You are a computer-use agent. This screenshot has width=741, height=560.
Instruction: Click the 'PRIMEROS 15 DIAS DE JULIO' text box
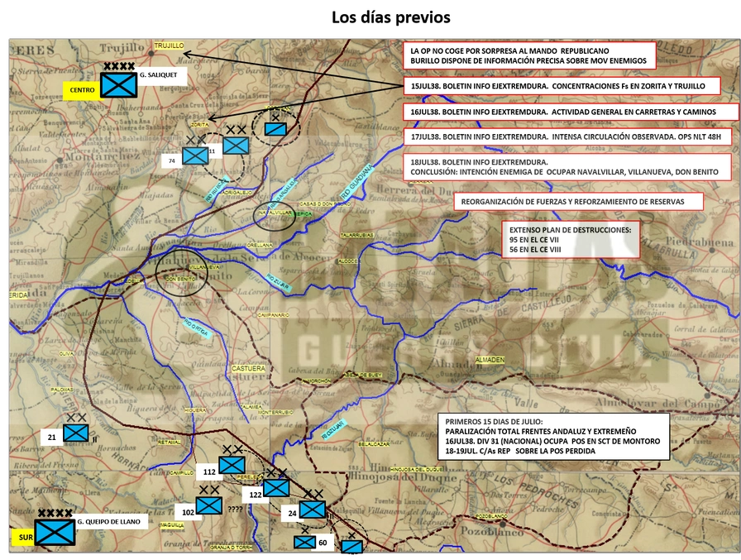pyautogui.click(x=553, y=436)
